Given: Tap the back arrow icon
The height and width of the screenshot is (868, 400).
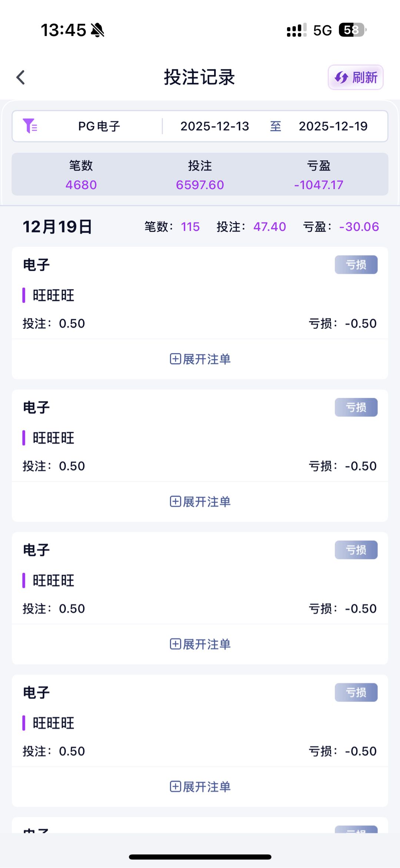Looking at the screenshot, I should [x=21, y=77].
